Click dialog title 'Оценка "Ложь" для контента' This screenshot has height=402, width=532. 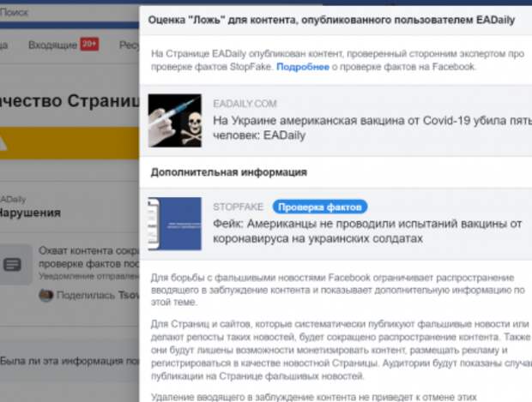click(x=331, y=20)
